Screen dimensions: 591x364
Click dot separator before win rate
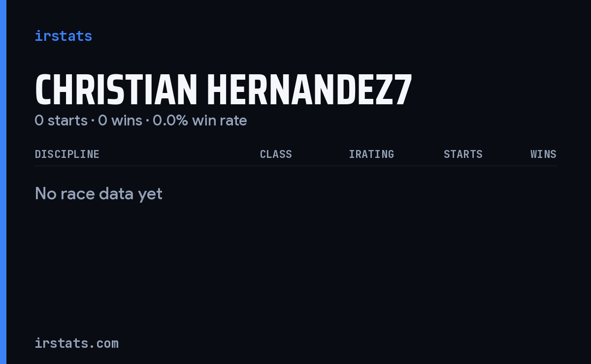(147, 121)
